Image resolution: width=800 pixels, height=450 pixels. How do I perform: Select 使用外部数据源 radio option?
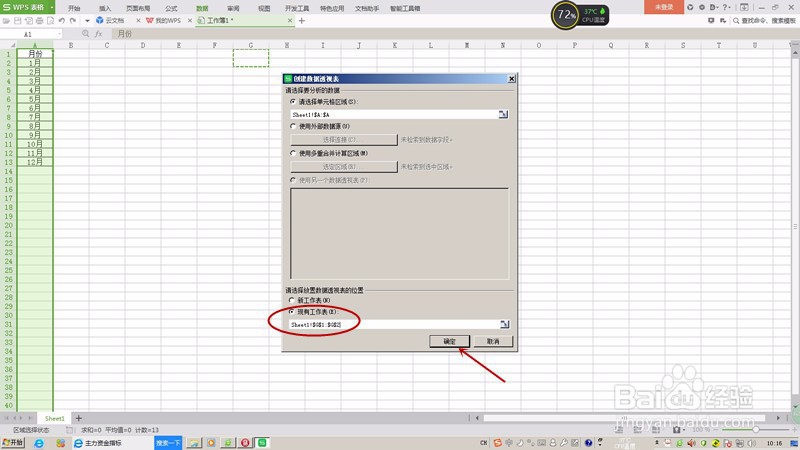pyautogui.click(x=293, y=126)
